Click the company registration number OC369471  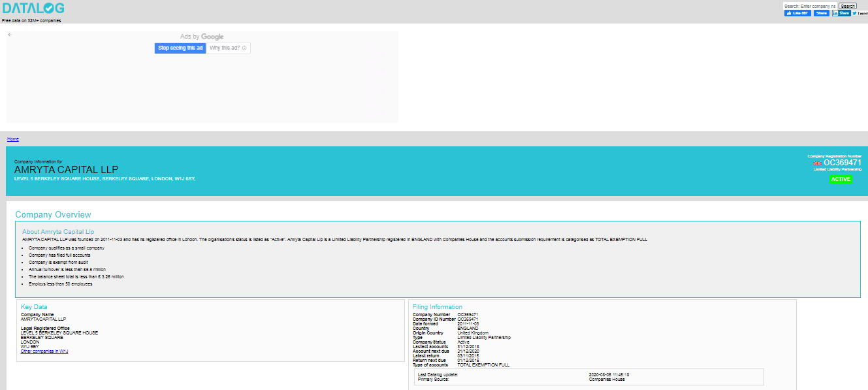pyautogui.click(x=842, y=163)
